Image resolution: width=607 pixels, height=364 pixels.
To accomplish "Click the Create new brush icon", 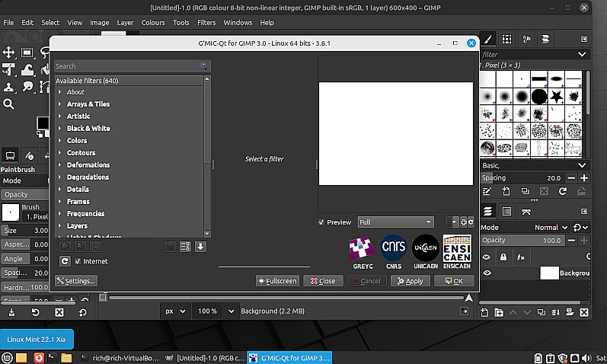I will [x=506, y=191].
